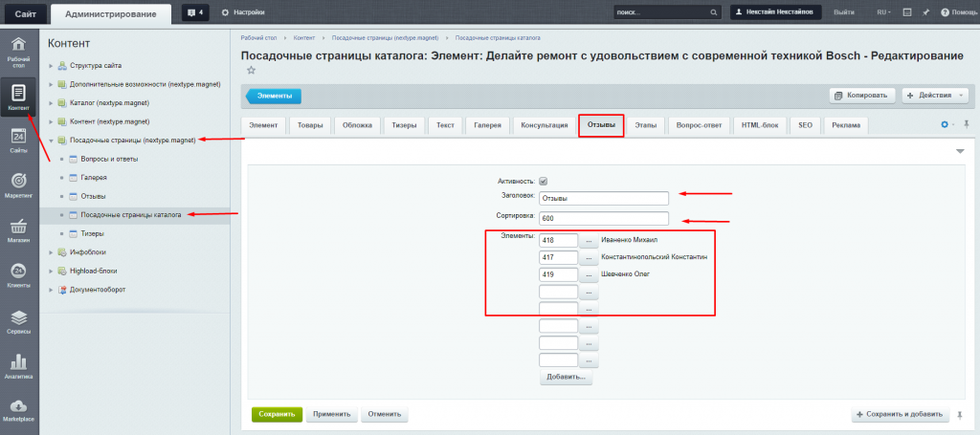This screenshot has height=435, width=980.
Task: Switch to the Галерея tab
Action: tap(487, 125)
